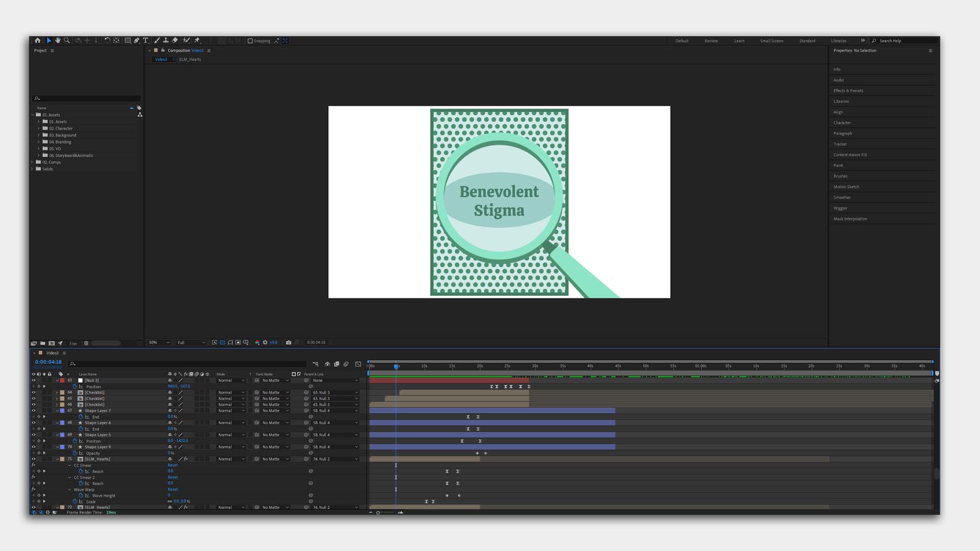The width and height of the screenshot is (980, 551).
Task: Select the Pen tool
Action: 137,40
